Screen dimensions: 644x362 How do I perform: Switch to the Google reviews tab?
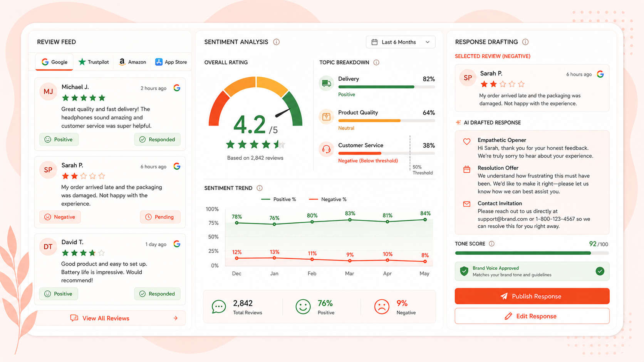[x=54, y=62]
